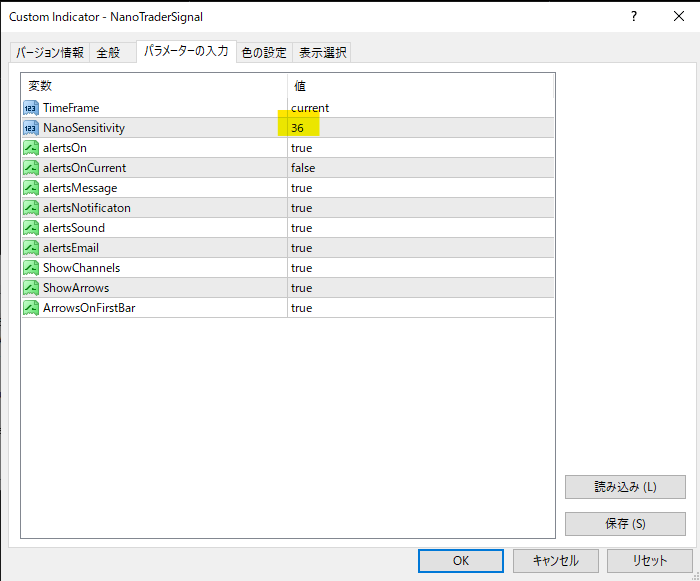This screenshot has height=581, width=700.
Task: Select the ArrowsOnFirstBar value true
Action: tap(301, 308)
